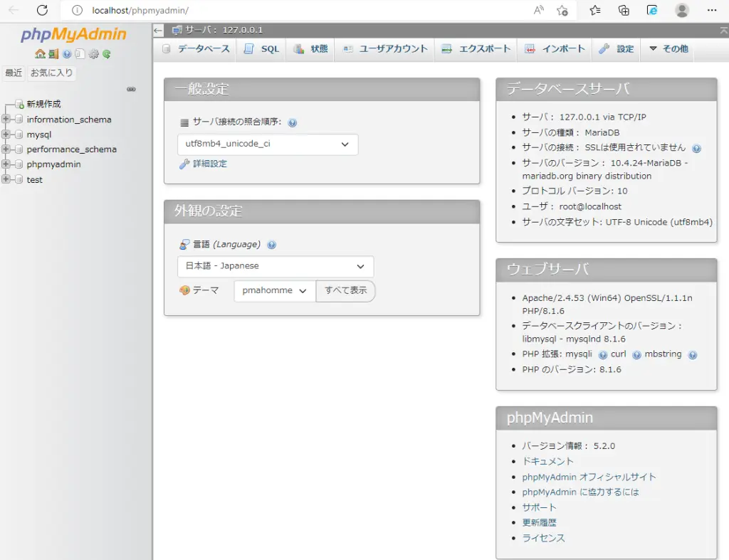The height and width of the screenshot is (560, 729).
Task: Click the help icon right after mysqli
Action: click(x=602, y=355)
